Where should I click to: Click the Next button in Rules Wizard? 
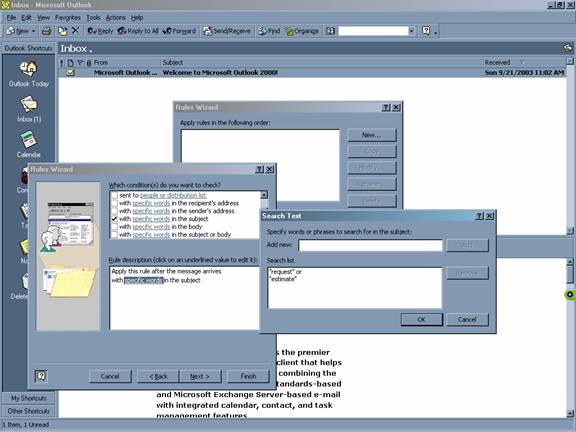200,376
